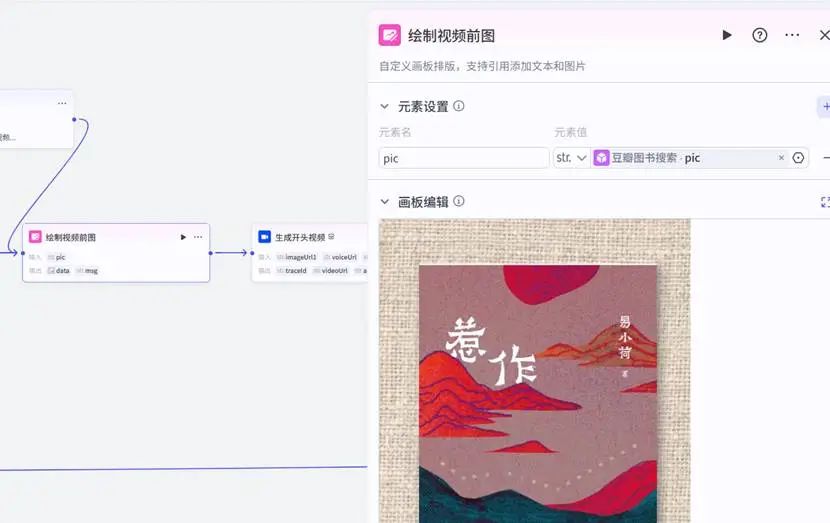Click the panel title text 绘制视频前图
Screen dimensions: 830x523
click(x=452, y=36)
